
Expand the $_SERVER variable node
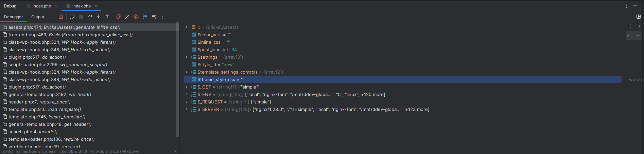[186, 109]
